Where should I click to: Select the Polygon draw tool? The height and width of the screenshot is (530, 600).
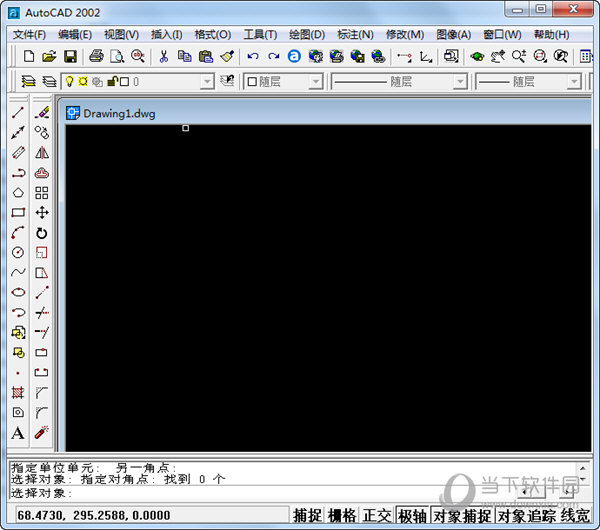click(18, 192)
